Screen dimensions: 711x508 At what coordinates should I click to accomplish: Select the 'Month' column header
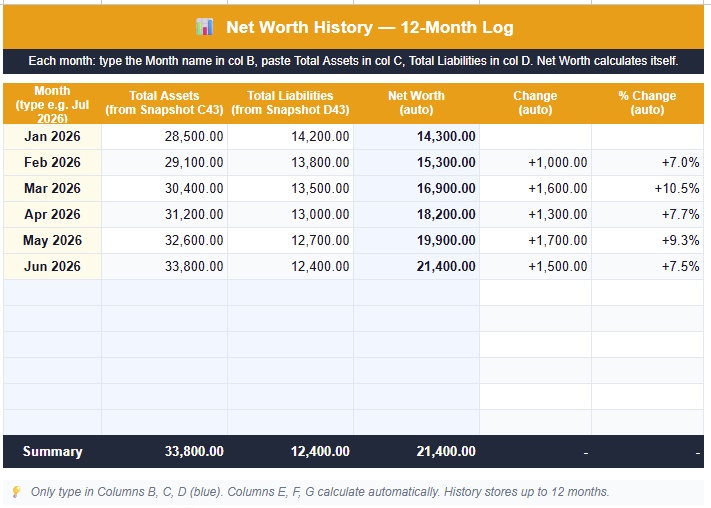coord(52,104)
